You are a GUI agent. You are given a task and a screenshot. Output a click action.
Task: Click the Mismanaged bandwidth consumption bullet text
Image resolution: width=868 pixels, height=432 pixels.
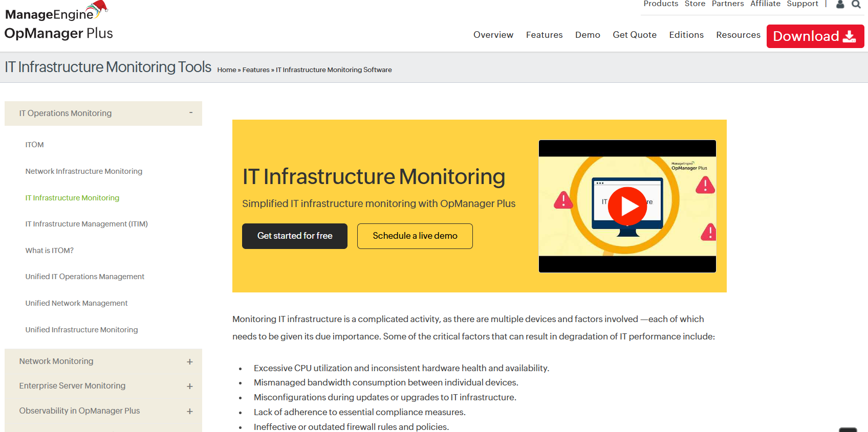click(386, 383)
